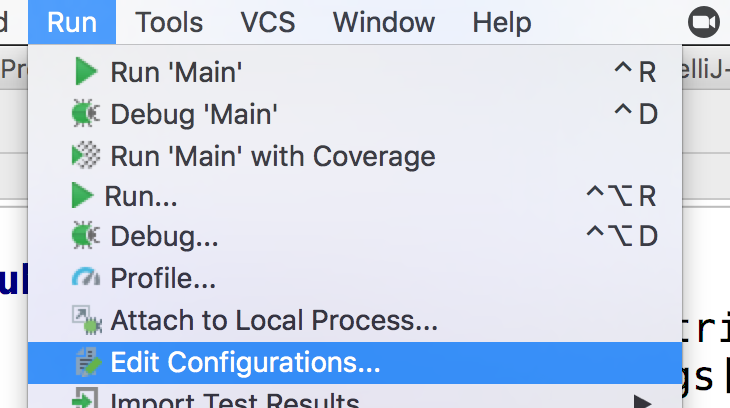Screen dimensions: 730x408
Task: Choose the Profile... menu entry
Action: pyautogui.click(x=355, y=279)
